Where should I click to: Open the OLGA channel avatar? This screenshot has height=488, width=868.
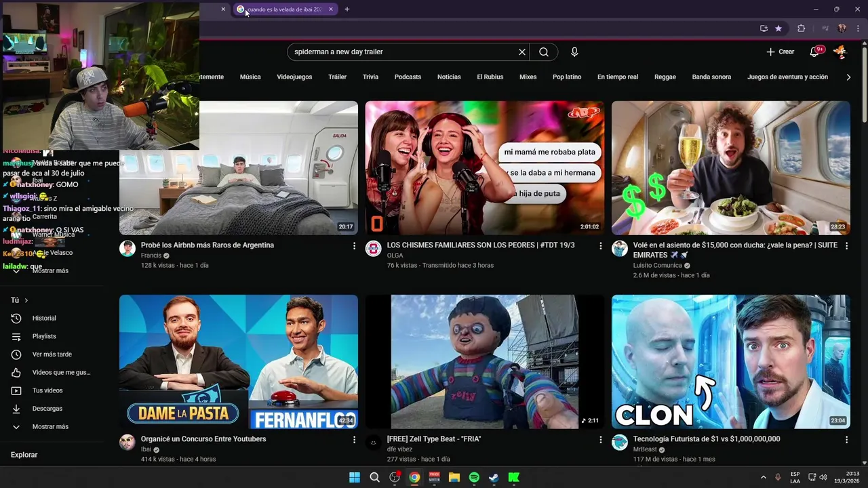(374, 248)
